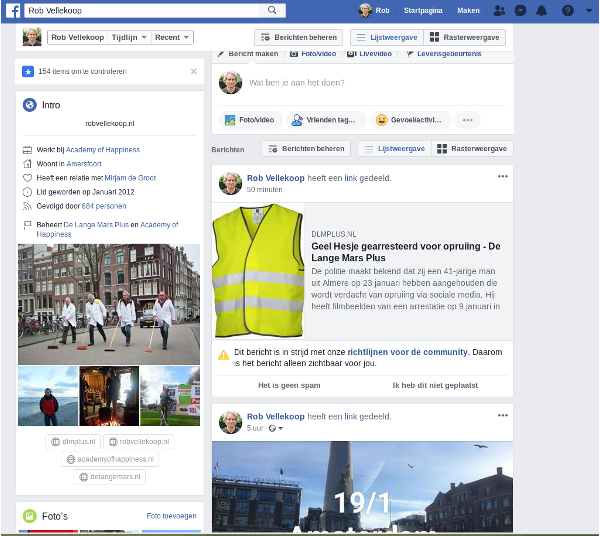Click the Gevoel/activiteit emoji button
The image size is (600, 536).
pyautogui.click(x=411, y=120)
